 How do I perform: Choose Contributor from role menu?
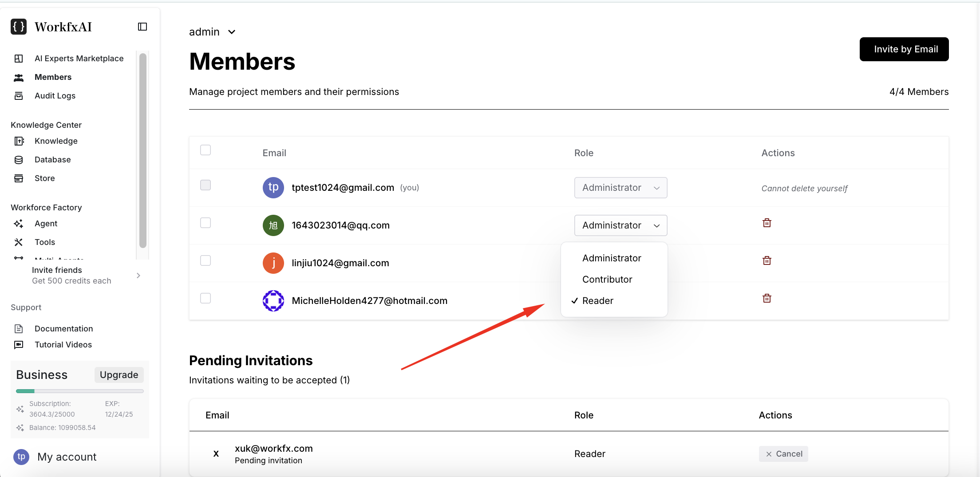[x=607, y=280]
